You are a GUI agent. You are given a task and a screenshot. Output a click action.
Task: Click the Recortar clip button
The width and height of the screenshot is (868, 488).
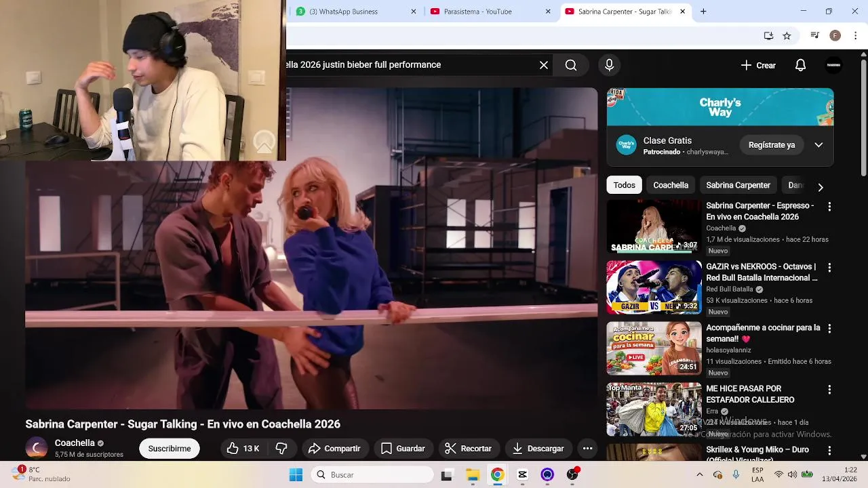pos(469,449)
